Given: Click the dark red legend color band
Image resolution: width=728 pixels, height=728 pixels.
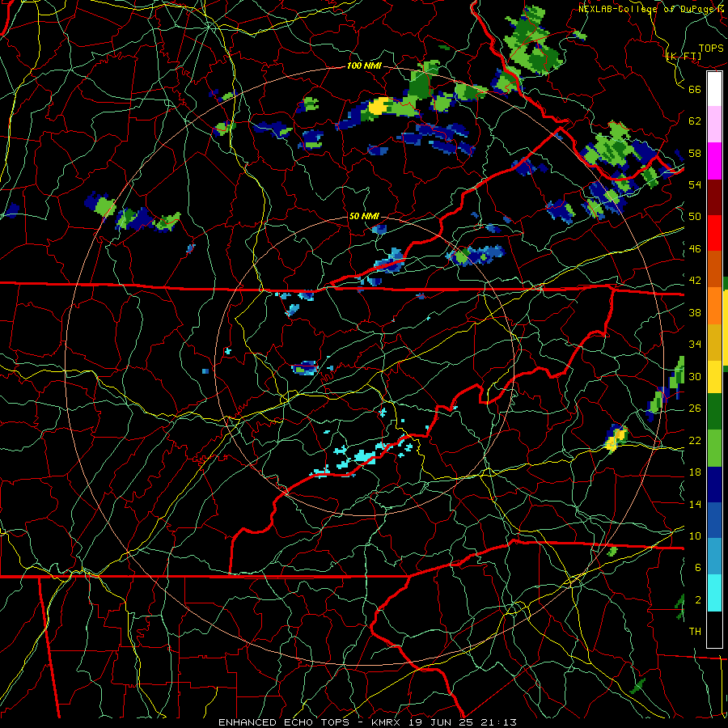Looking at the screenshot, I should click(x=714, y=197).
